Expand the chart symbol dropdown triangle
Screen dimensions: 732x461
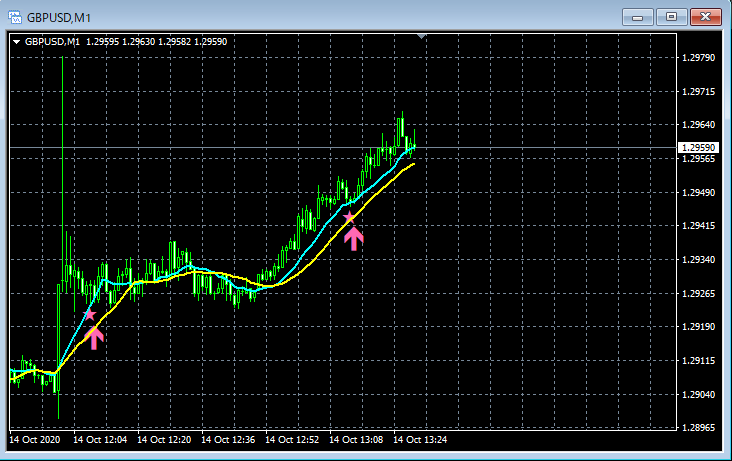[x=16, y=42]
